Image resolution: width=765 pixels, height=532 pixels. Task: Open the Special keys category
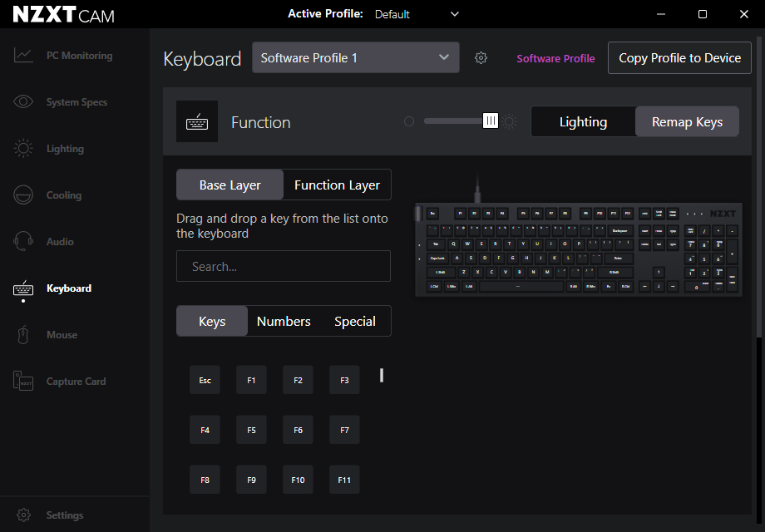coord(355,321)
